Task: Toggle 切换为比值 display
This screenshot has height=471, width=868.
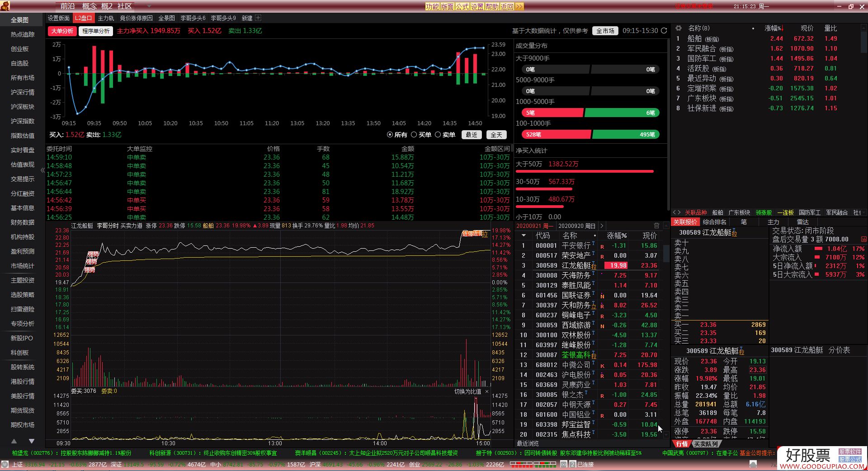Action: tap(467, 391)
